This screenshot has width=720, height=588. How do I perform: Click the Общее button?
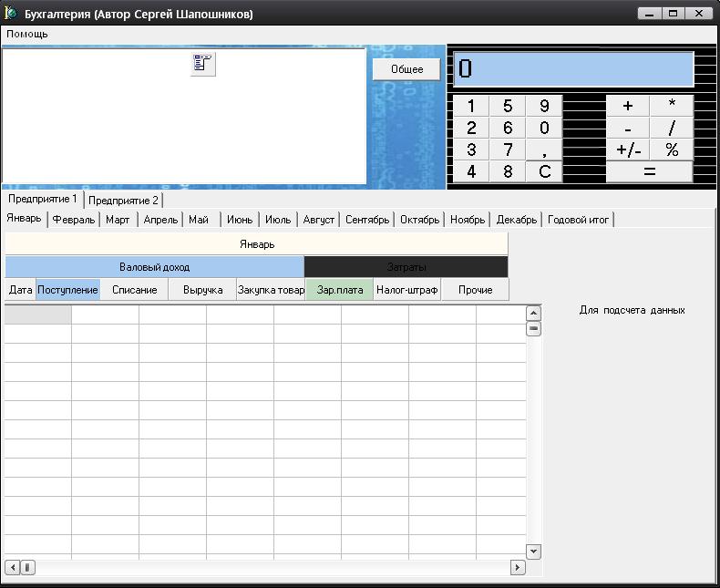pos(406,69)
